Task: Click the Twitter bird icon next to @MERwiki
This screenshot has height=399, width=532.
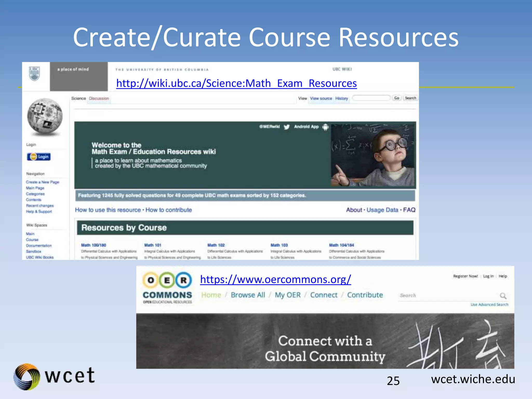Action: (x=287, y=127)
